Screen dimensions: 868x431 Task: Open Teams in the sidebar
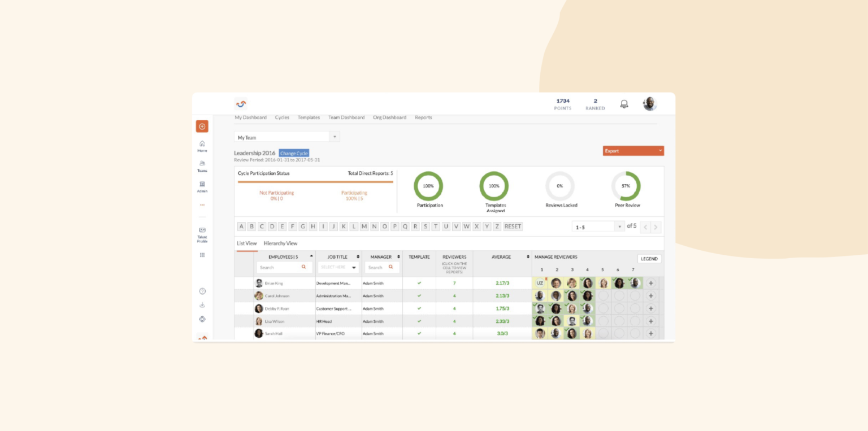tap(202, 166)
